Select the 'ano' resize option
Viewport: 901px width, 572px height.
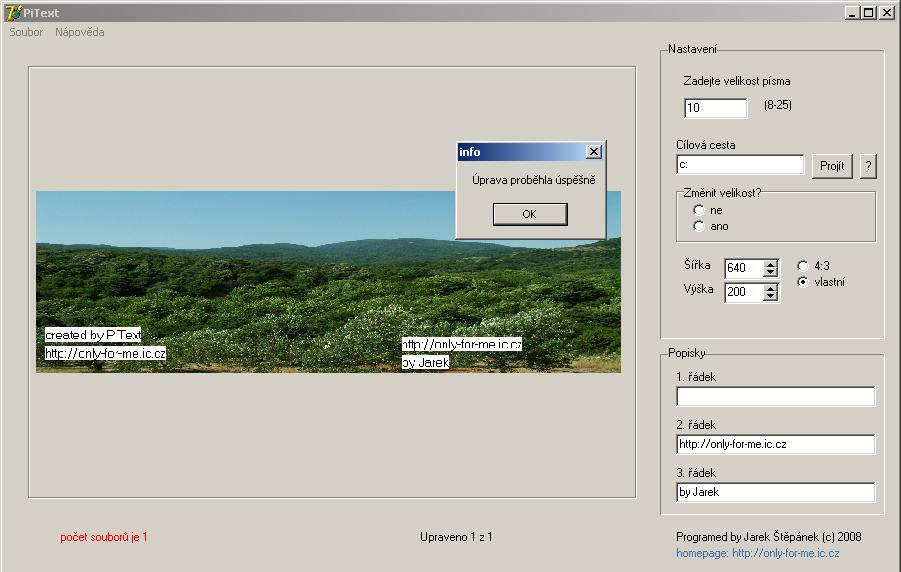pyautogui.click(x=699, y=226)
